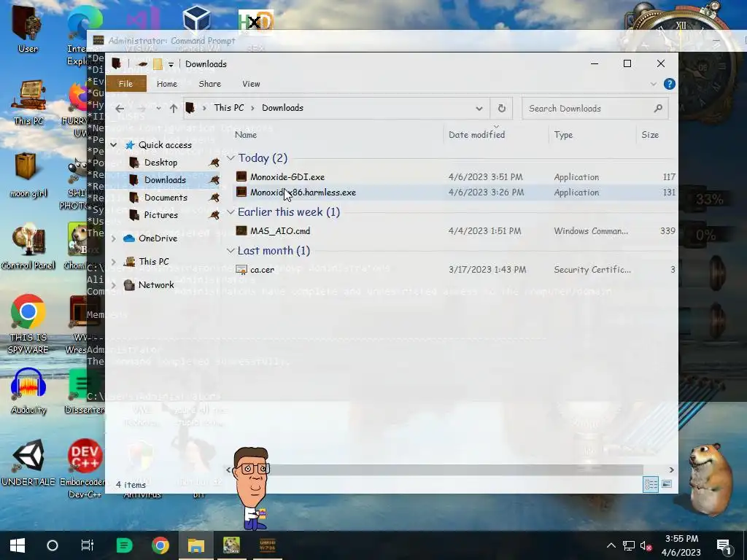Open Chrome from the taskbar
747x560 pixels.
160,545
